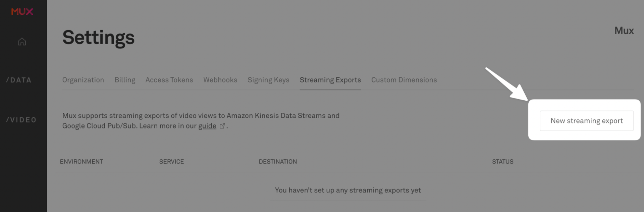The width and height of the screenshot is (644, 212).
Task: Open the Billing settings tab
Action: [124, 80]
